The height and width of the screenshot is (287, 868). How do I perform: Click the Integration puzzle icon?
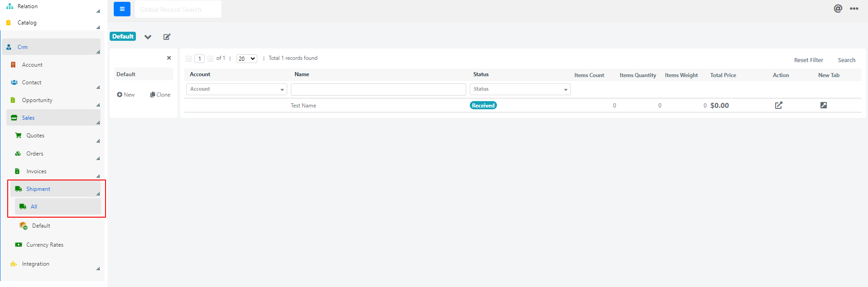[14, 264]
